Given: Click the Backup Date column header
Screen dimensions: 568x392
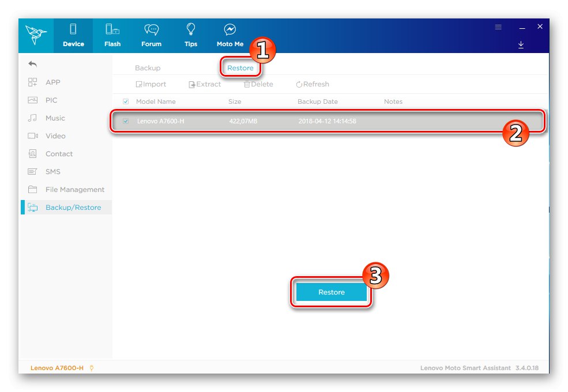Looking at the screenshot, I should coord(318,101).
